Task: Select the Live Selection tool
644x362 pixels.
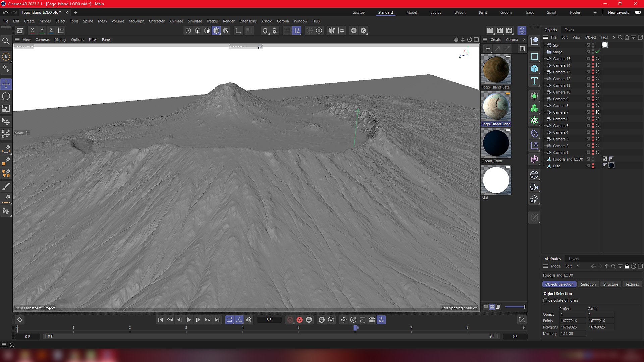Action: 6,57
